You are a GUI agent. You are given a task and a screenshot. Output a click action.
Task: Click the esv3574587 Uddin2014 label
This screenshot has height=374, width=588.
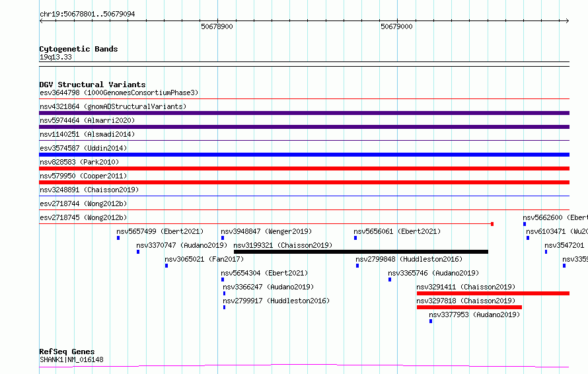point(83,148)
